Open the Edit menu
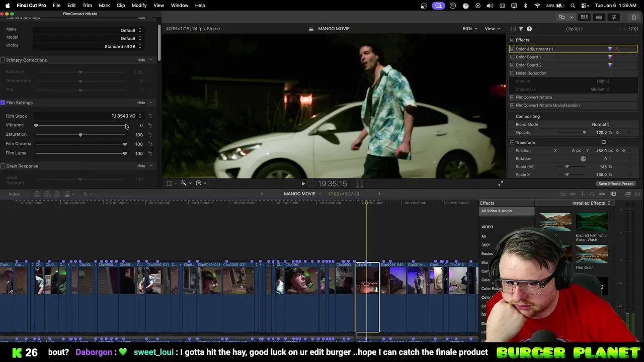This screenshot has width=644, height=362. (71, 6)
